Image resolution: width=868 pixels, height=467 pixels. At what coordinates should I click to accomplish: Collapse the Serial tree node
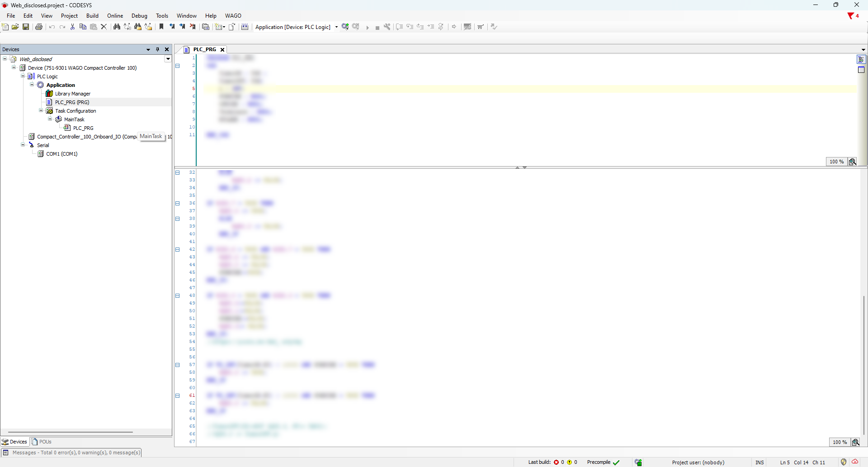coord(23,145)
